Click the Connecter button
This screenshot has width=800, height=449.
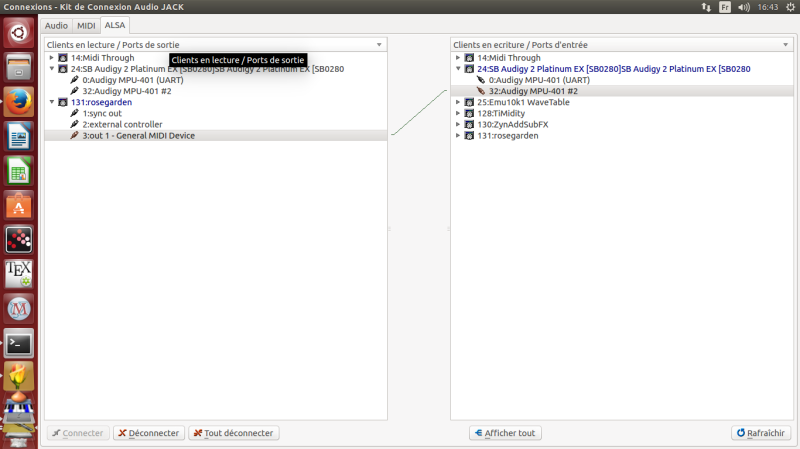click(78, 433)
